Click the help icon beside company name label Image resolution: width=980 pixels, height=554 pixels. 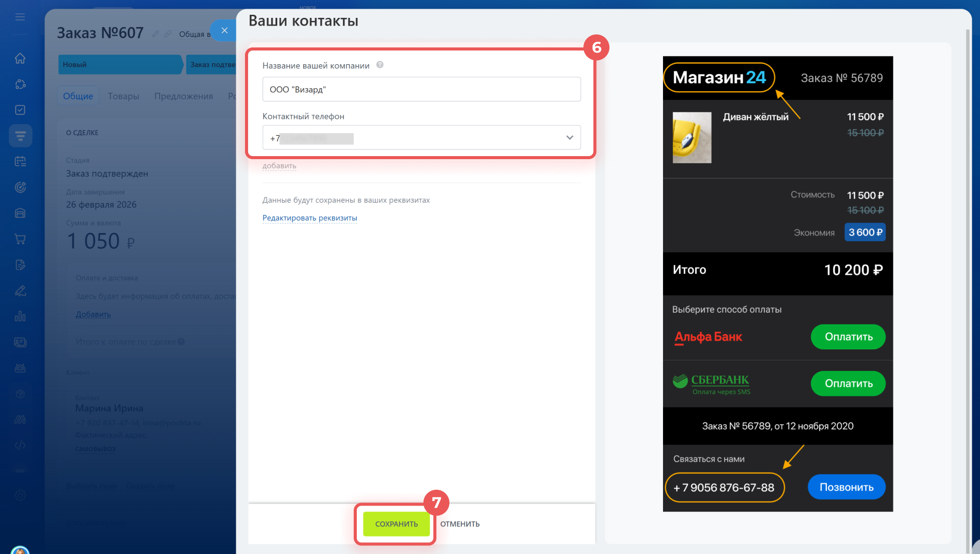pos(380,65)
